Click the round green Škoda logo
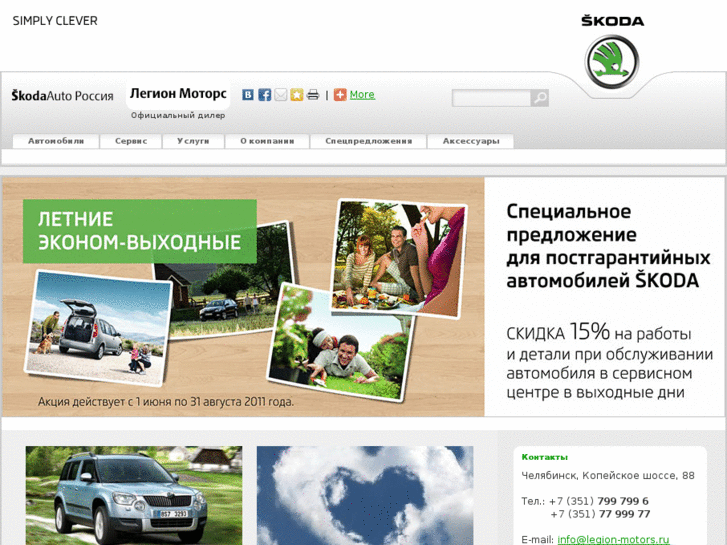The width and height of the screenshot is (727, 545). coord(612,62)
